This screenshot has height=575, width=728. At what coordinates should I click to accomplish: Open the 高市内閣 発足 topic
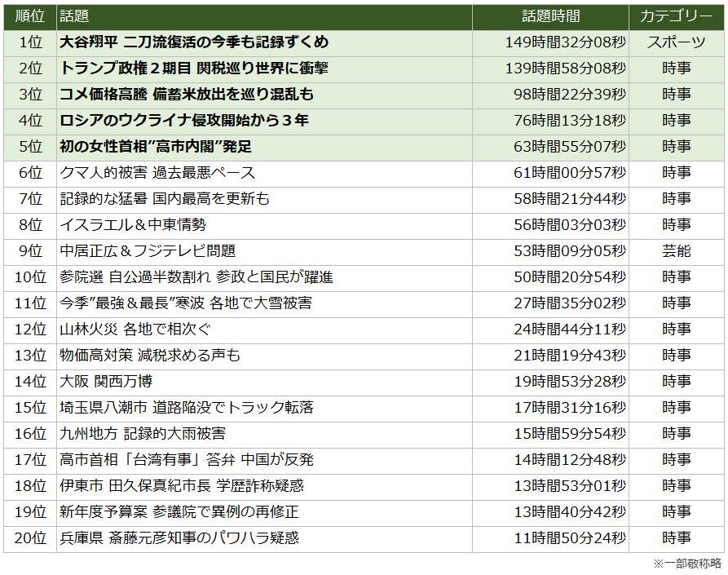click(x=156, y=147)
